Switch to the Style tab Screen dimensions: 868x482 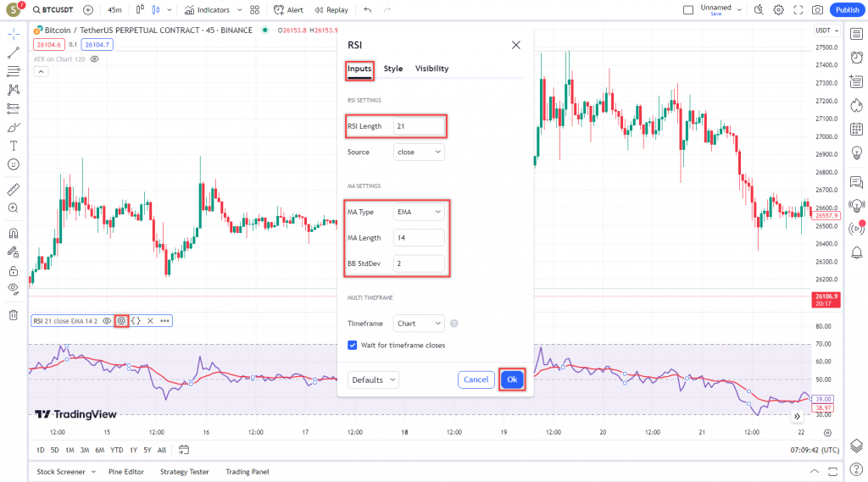coord(393,69)
